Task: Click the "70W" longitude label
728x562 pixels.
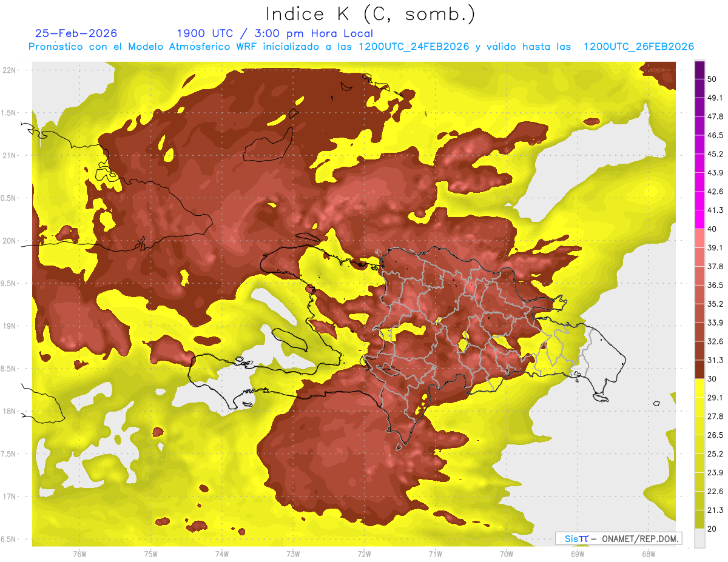Action: 507,554
